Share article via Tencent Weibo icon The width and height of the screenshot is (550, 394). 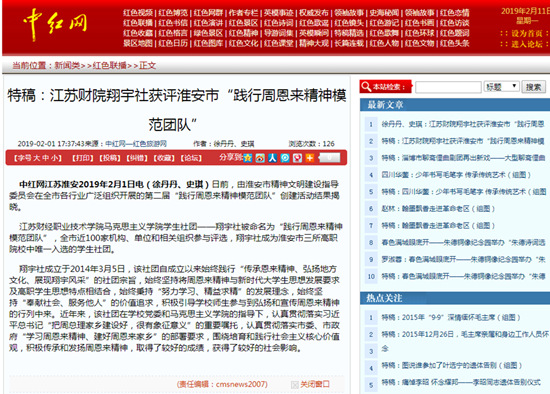tap(285, 158)
